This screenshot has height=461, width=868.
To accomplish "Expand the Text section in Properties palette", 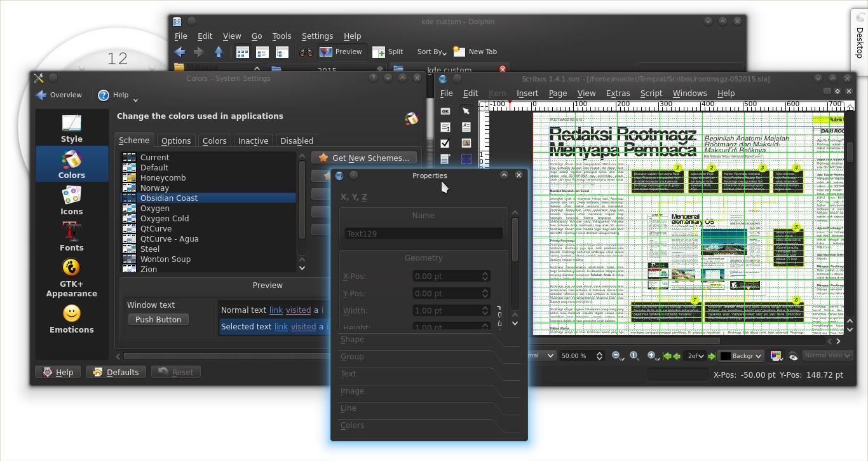I will pos(348,374).
